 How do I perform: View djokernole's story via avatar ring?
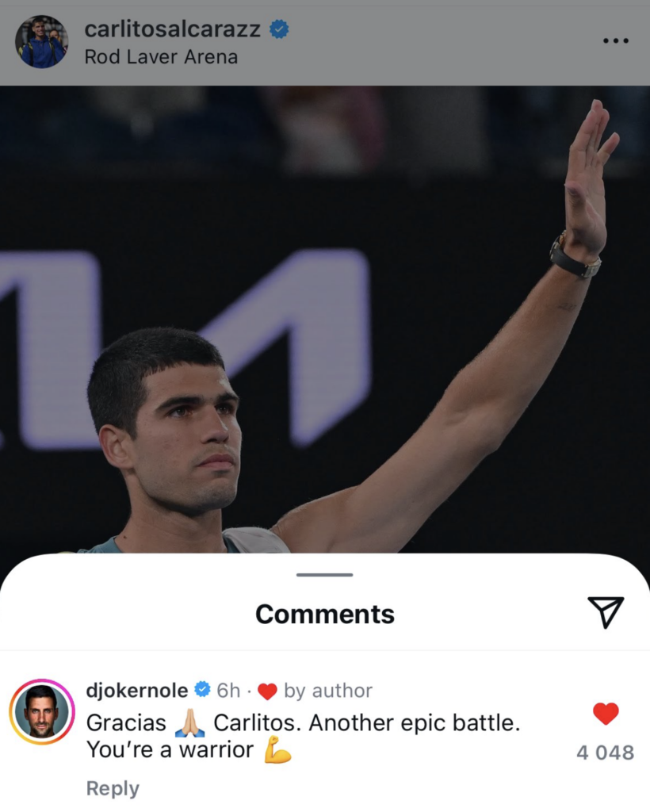[42, 711]
